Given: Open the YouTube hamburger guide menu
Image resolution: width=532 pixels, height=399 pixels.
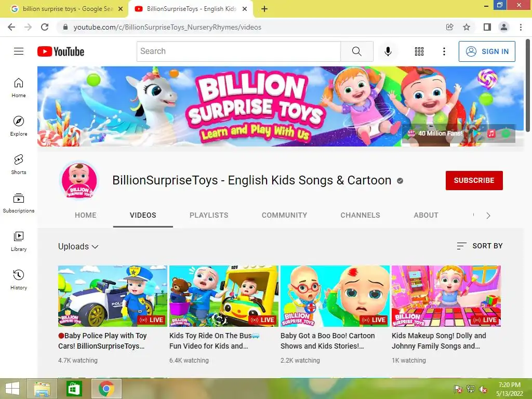Looking at the screenshot, I should pyautogui.click(x=19, y=51).
